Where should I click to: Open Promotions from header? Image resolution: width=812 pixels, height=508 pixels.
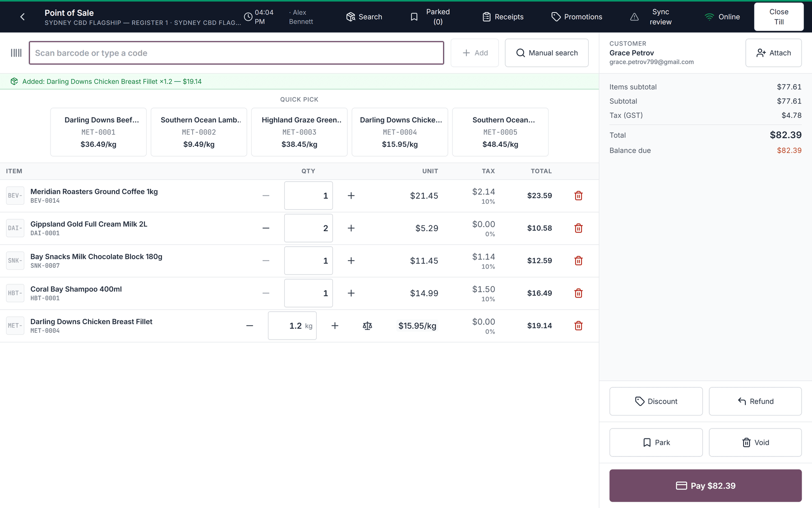coord(577,17)
